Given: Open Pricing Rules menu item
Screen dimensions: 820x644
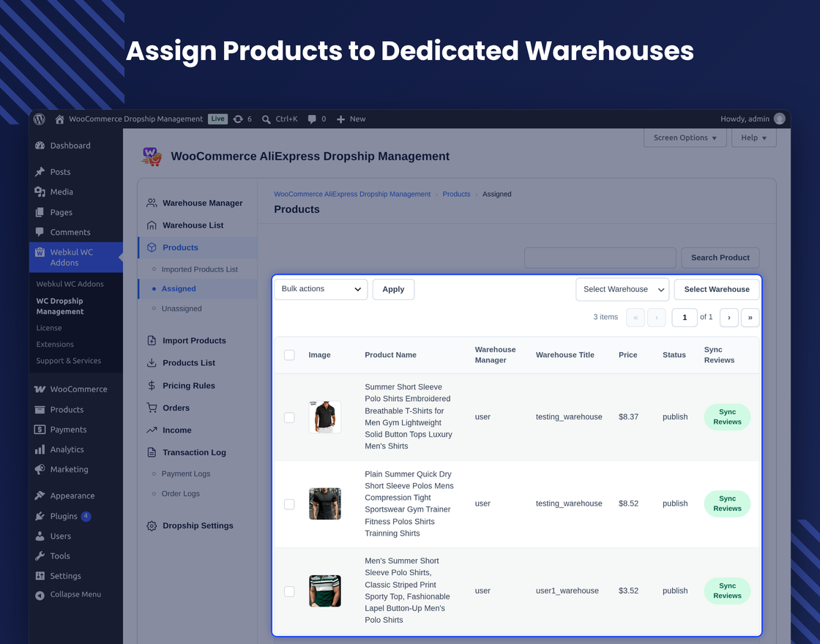Looking at the screenshot, I should pyautogui.click(x=188, y=386).
